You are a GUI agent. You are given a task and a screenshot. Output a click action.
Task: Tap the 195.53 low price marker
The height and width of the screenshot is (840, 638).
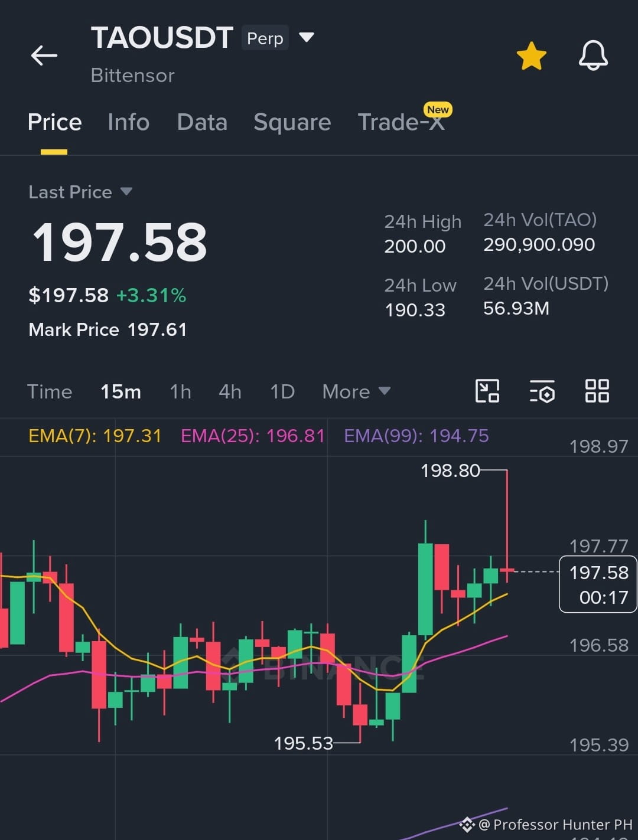[304, 743]
